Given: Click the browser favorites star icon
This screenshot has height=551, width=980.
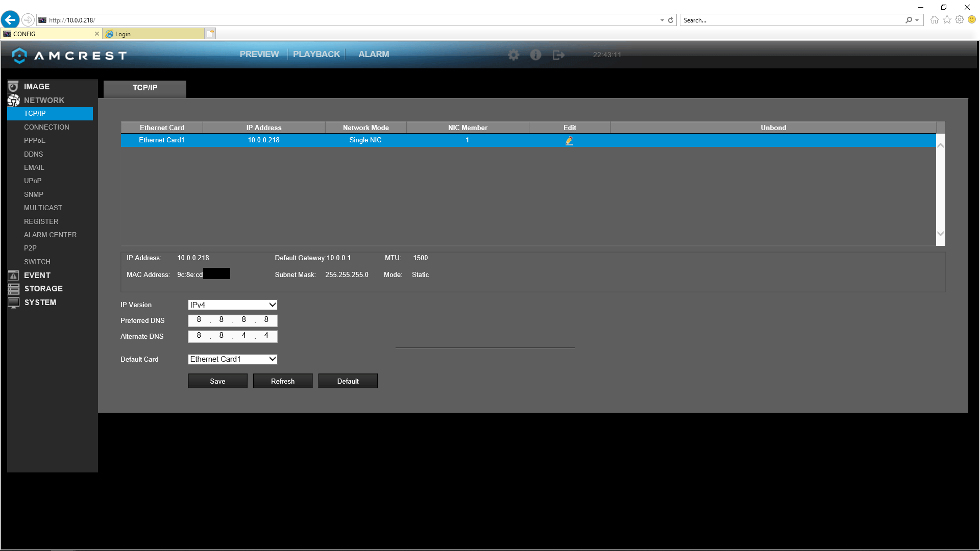Looking at the screenshot, I should point(947,20).
